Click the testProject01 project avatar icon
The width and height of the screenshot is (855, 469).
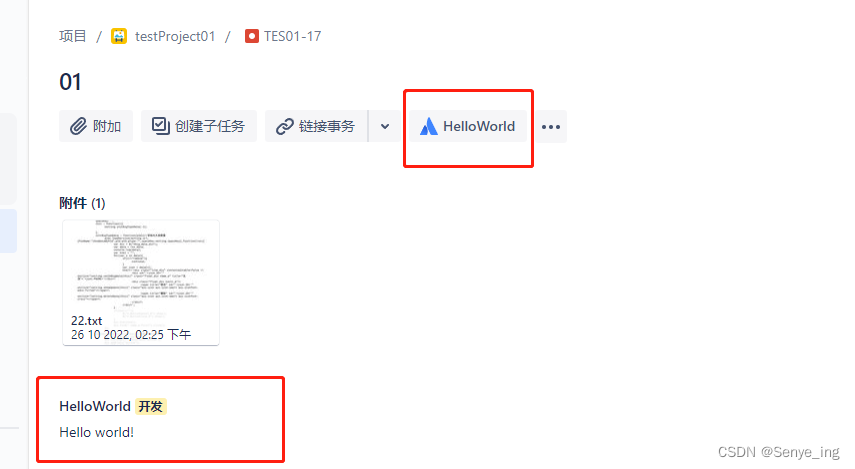(119, 36)
